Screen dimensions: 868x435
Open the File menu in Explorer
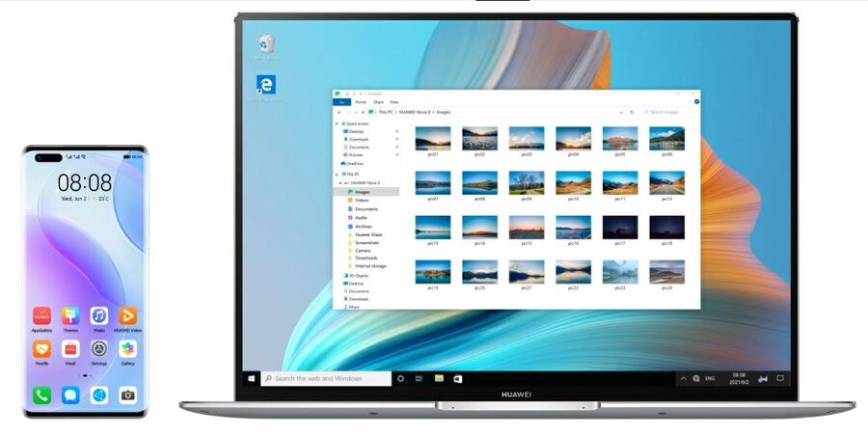click(340, 101)
